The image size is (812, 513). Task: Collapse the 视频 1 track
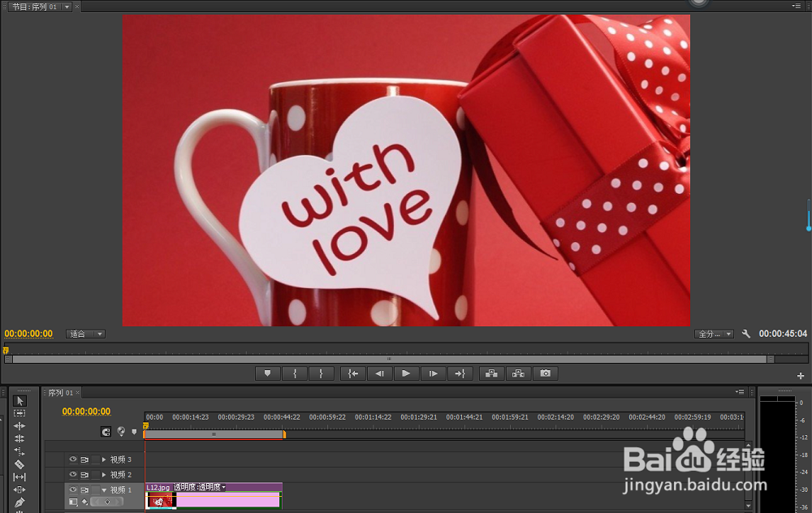104,489
